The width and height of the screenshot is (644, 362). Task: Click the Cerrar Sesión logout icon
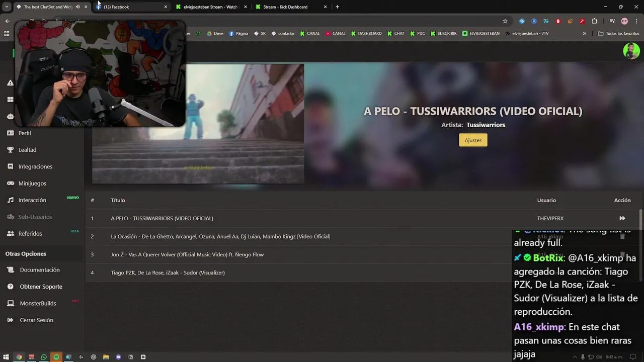[10, 320]
